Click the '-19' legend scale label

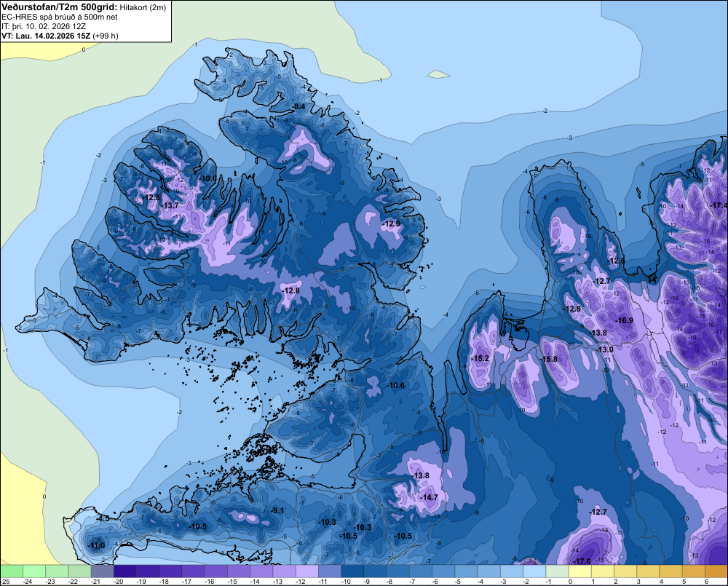(x=141, y=582)
